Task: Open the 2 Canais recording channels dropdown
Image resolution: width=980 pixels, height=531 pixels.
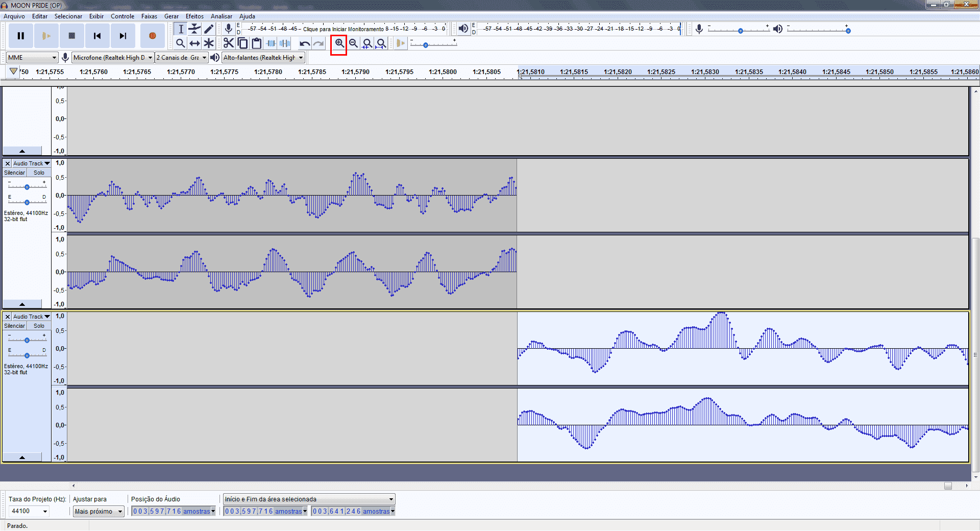Action: point(182,58)
